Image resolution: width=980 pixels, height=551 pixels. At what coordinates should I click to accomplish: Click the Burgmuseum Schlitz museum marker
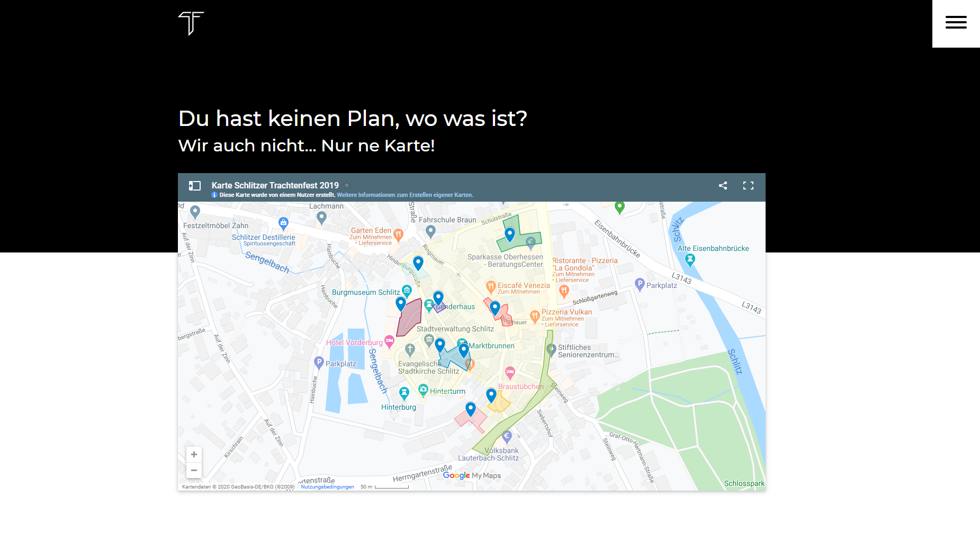click(x=407, y=290)
